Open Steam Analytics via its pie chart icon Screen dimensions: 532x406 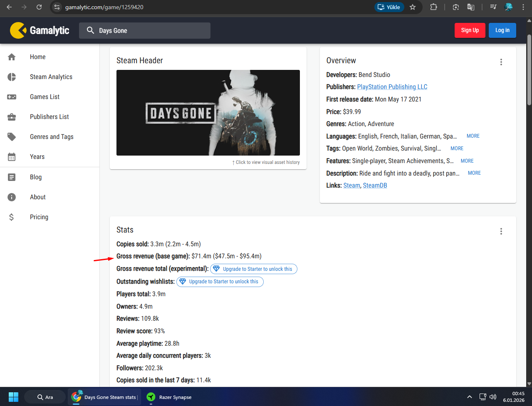(12, 77)
